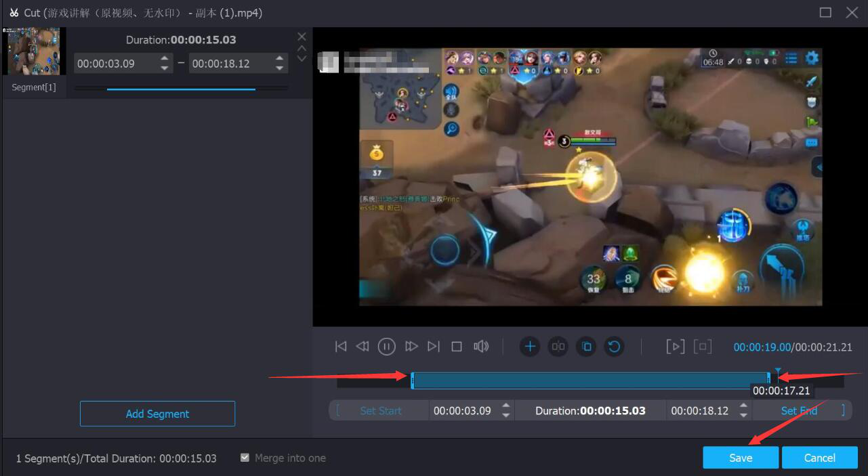Click the current time 00:00:19.00 readout
The width and height of the screenshot is (868, 476).
[762, 347]
